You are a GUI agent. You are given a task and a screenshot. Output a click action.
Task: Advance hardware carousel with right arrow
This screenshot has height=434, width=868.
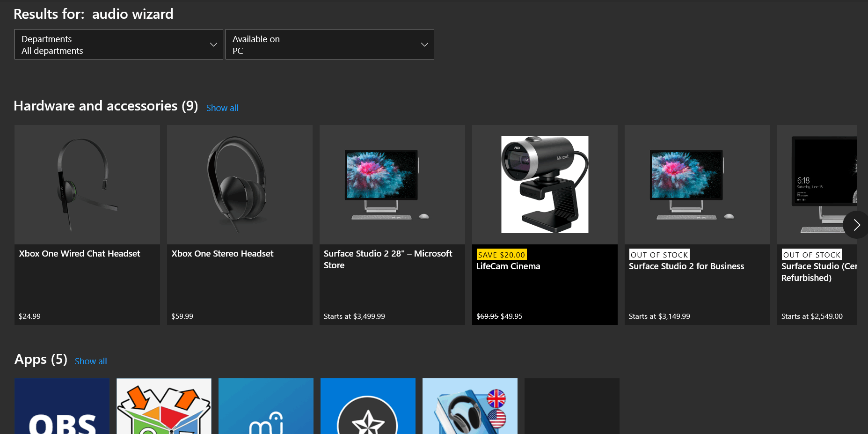pos(856,225)
